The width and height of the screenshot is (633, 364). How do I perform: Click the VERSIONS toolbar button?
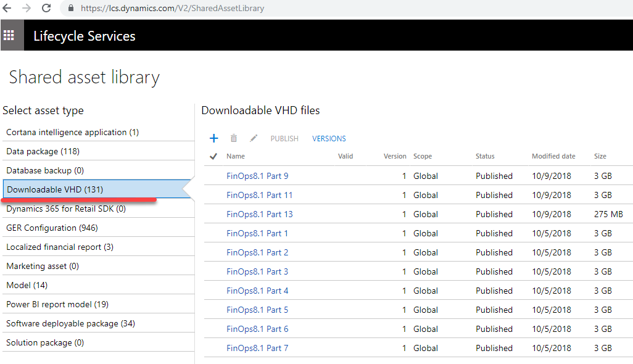tap(329, 138)
